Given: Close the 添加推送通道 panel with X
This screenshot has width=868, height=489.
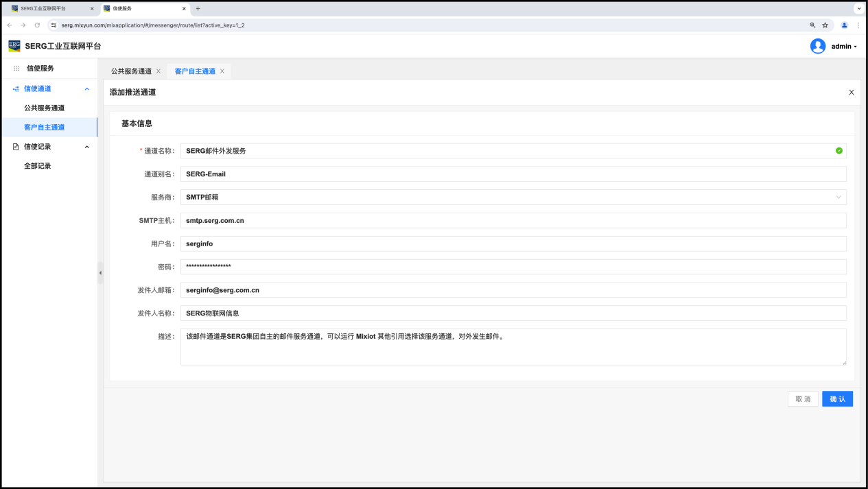Looking at the screenshot, I should (851, 92).
